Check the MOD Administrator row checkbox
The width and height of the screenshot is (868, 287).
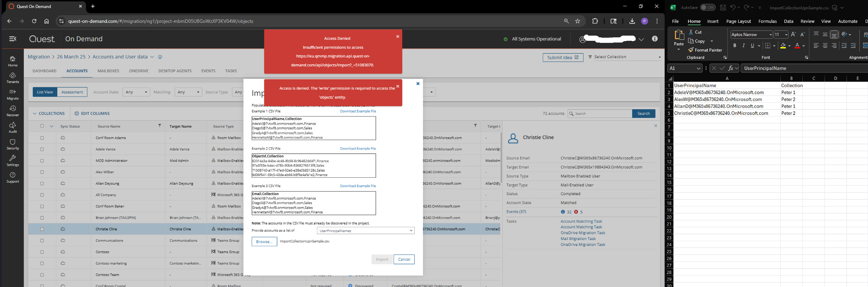(42, 160)
